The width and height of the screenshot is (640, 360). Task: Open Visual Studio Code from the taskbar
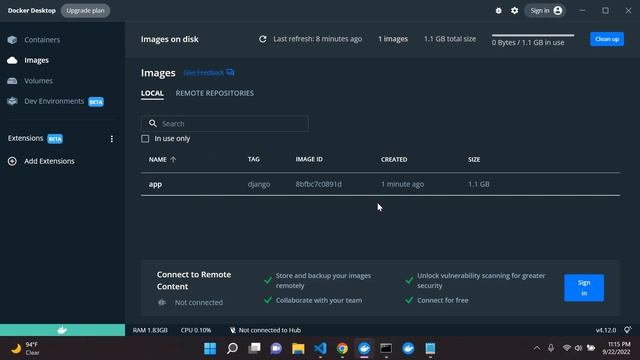(x=320, y=349)
